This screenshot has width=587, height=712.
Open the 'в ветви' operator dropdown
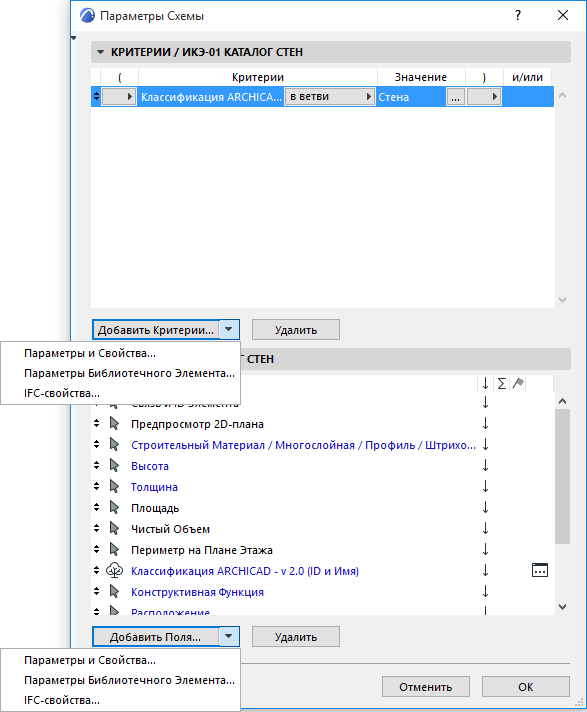point(330,97)
